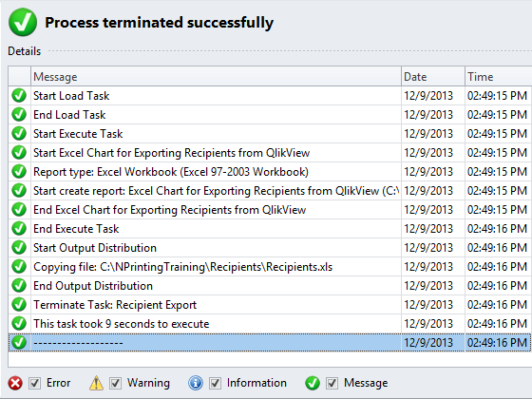This screenshot has height=399, width=532.
Task: Sort by the Date column header
Action: (433, 77)
